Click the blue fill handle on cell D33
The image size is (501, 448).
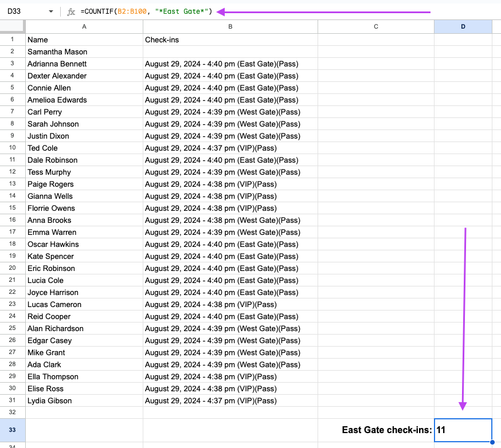[x=492, y=442]
